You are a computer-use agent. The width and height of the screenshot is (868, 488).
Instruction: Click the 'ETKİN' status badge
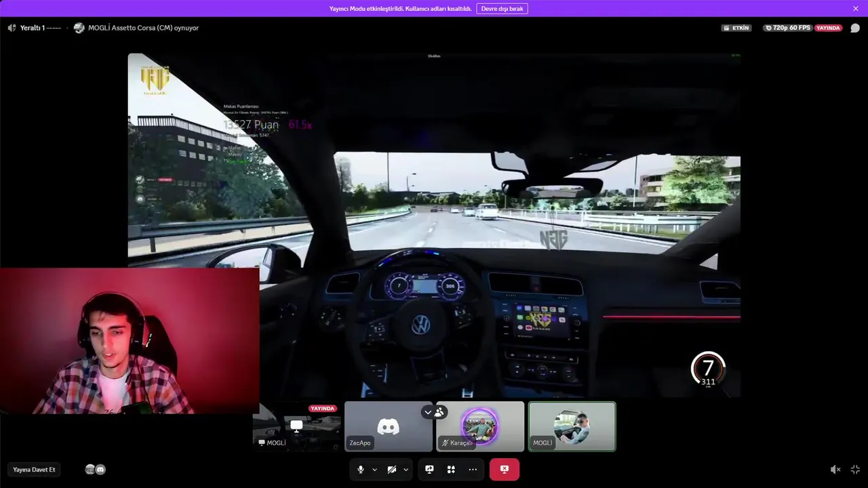[x=736, y=28]
